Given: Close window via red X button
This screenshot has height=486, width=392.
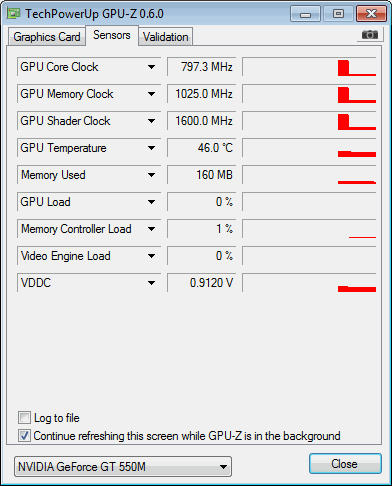Looking at the screenshot, I should click(371, 14).
